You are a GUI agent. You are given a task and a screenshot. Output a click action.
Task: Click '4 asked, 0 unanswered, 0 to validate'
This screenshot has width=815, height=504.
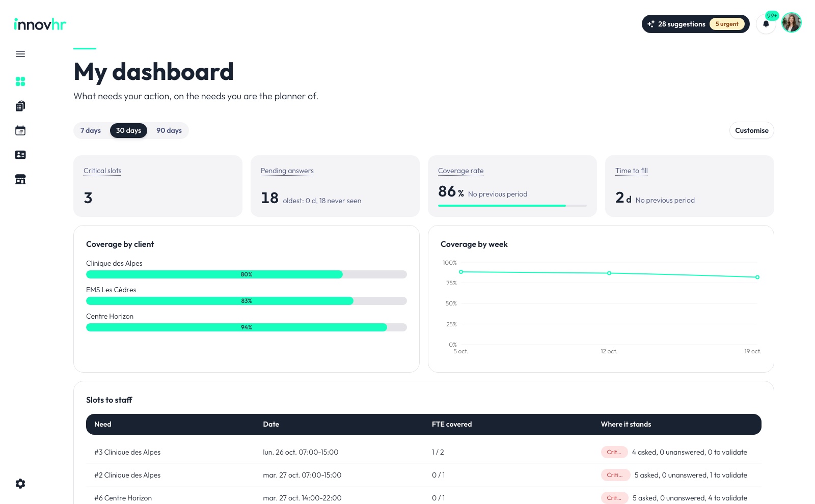(x=690, y=452)
